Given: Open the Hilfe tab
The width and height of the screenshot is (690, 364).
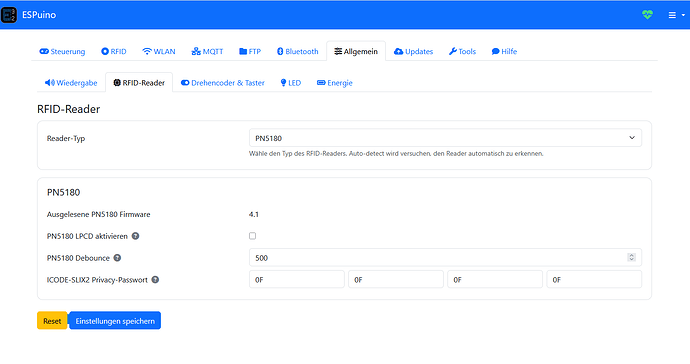Looking at the screenshot, I should 504,51.
